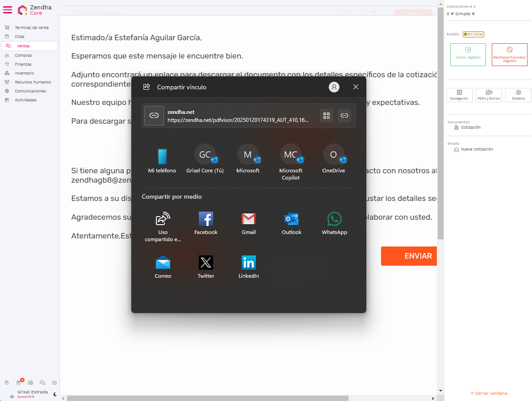
Task: Open share dialog account profile
Action: tap(334, 87)
